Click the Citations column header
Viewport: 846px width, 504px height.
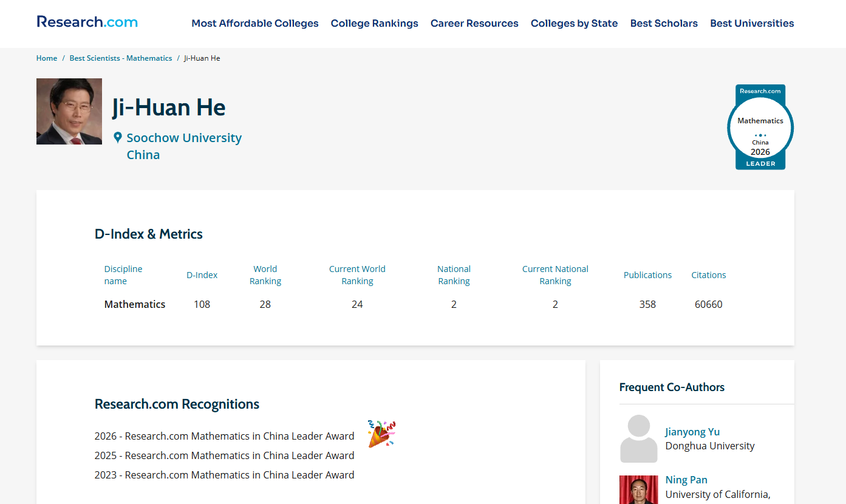tap(709, 275)
